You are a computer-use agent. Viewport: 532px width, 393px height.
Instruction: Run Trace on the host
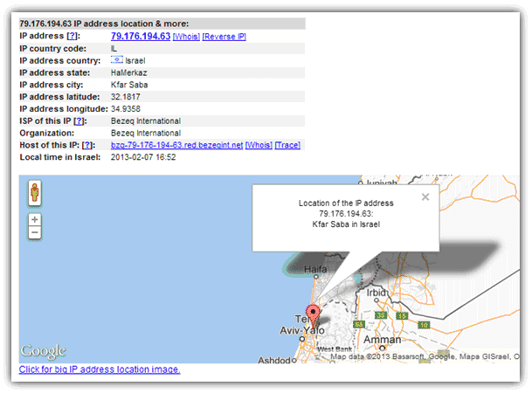coord(288,145)
